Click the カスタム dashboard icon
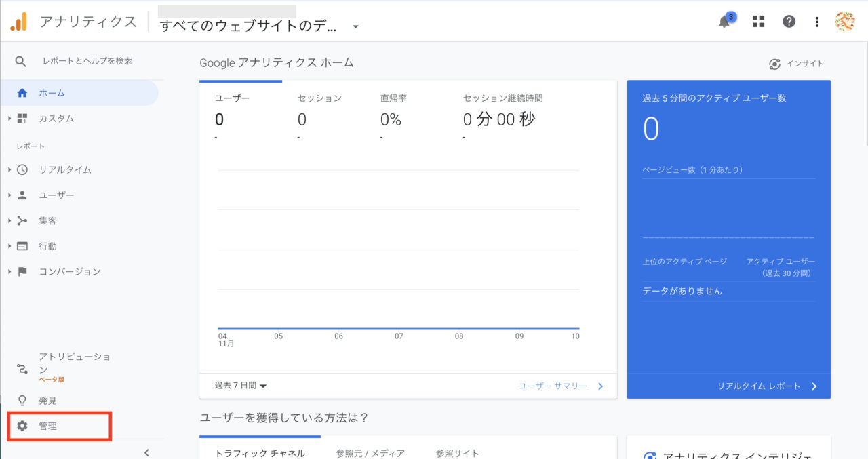This screenshot has height=459, width=868. 22,119
